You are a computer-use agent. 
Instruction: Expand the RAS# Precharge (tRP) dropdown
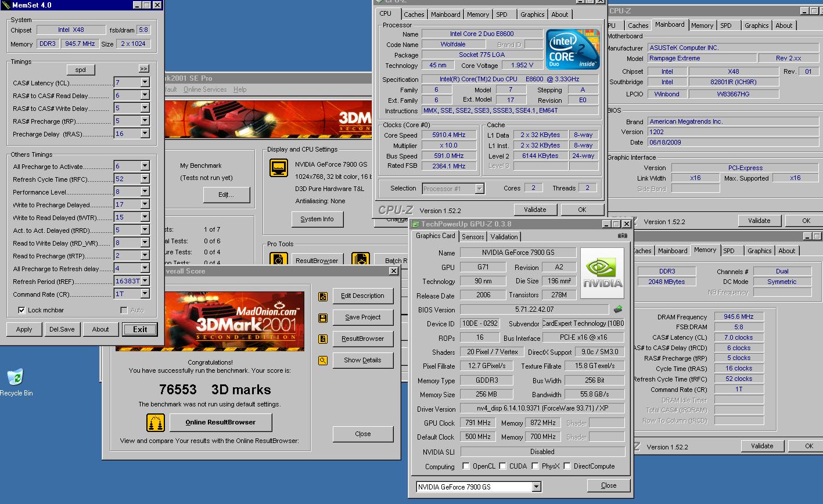click(x=145, y=121)
